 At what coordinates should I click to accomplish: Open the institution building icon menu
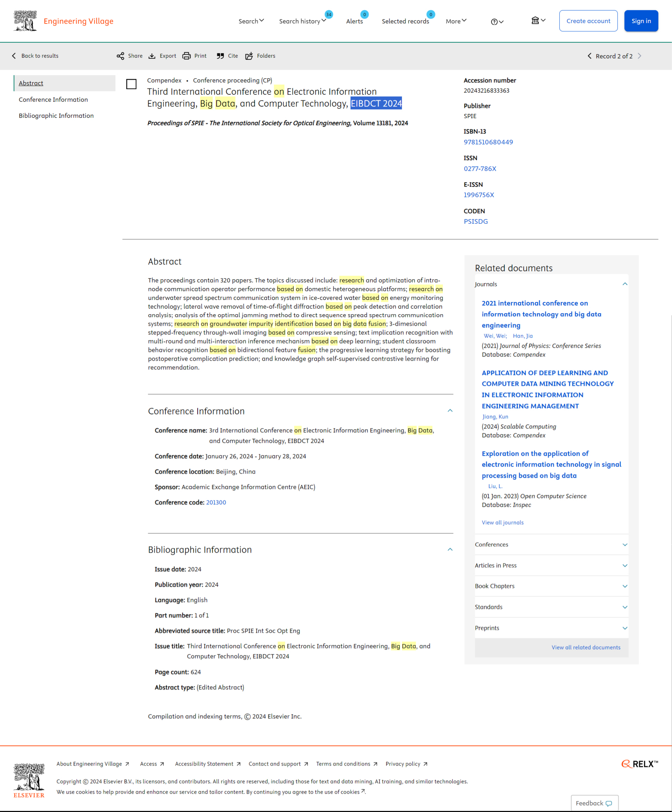538,20
